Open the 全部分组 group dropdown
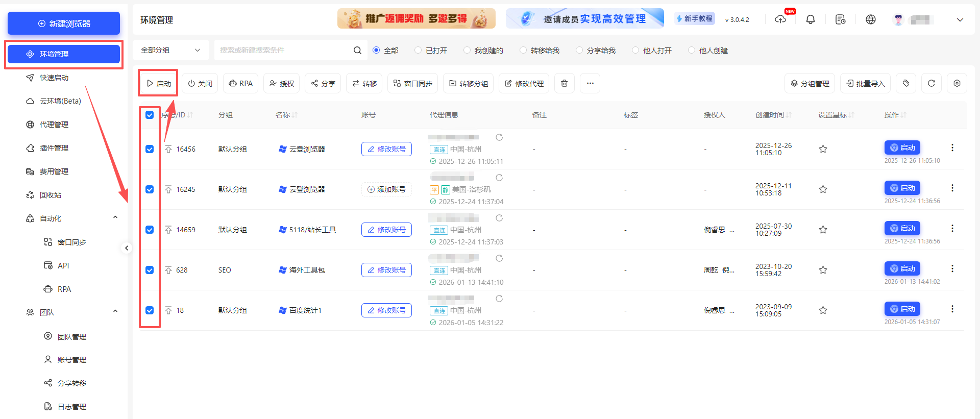This screenshot has width=980, height=419. tap(171, 50)
